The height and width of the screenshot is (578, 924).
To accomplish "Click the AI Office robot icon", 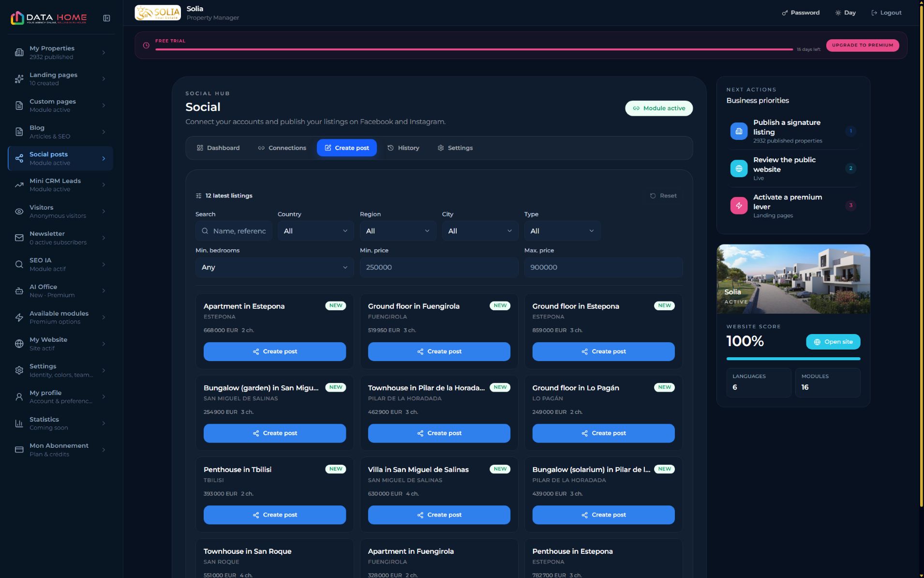I will (19, 291).
